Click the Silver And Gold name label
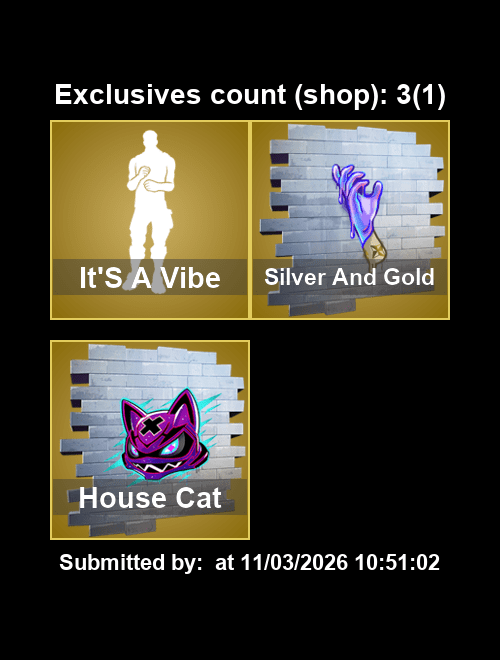Image resolution: width=500 pixels, height=660 pixels. [349, 277]
